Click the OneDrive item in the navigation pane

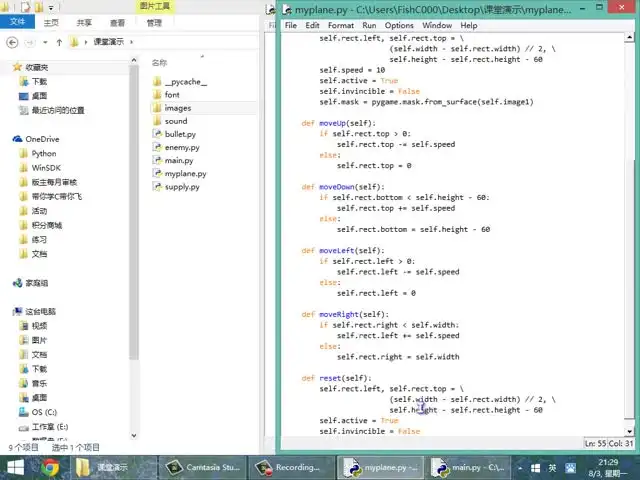click(x=42, y=139)
